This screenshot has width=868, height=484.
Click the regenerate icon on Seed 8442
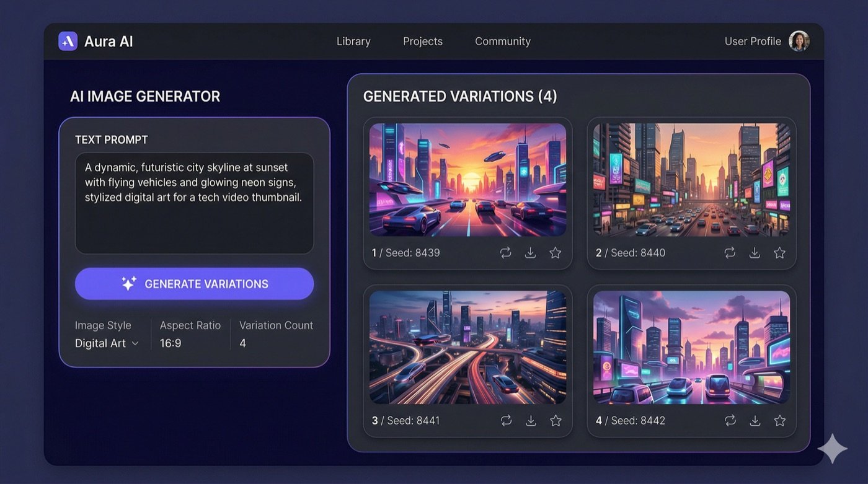pos(730,420)
